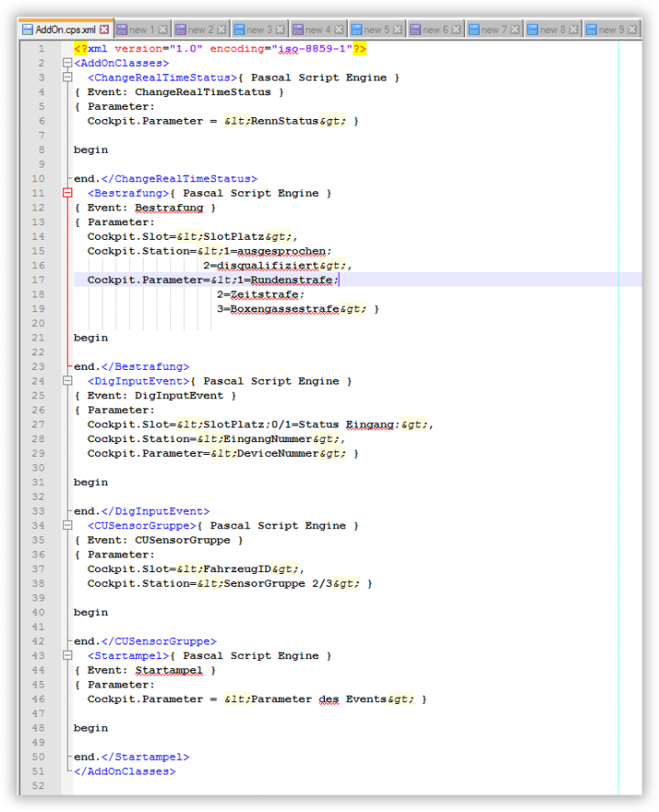Close the AddOn.cps.xml tab
Viewport: 659px width, 812px height.
[x=104, y=29]
